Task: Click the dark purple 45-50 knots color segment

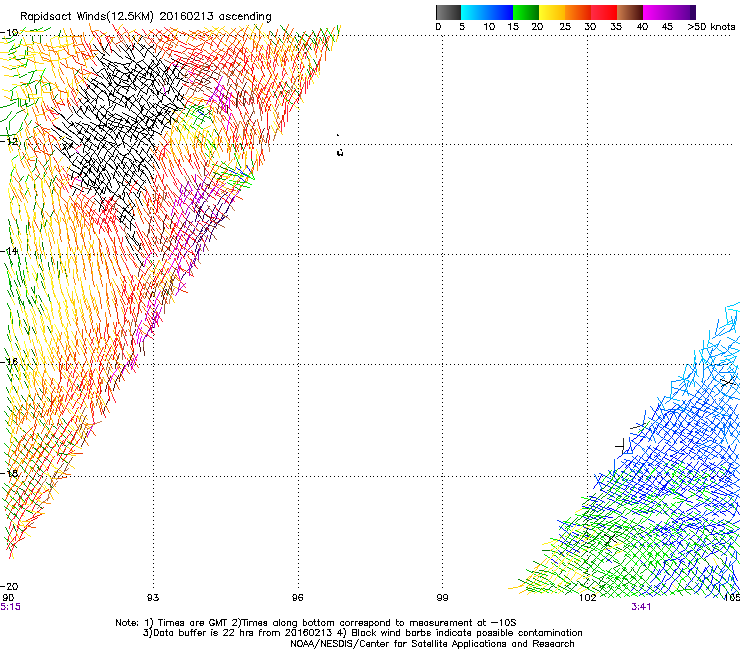Action: click(x=682, y=12)
